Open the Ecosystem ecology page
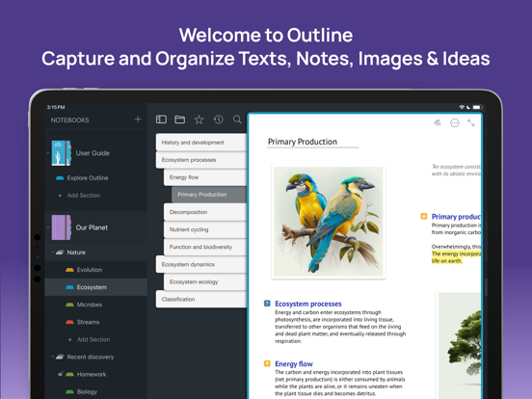 pos(205,281)
